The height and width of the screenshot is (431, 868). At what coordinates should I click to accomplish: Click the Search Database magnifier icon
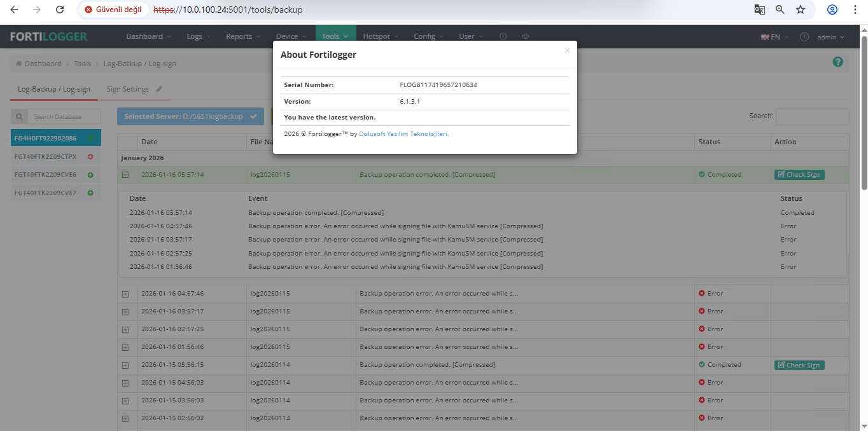[x=20, y=116]
